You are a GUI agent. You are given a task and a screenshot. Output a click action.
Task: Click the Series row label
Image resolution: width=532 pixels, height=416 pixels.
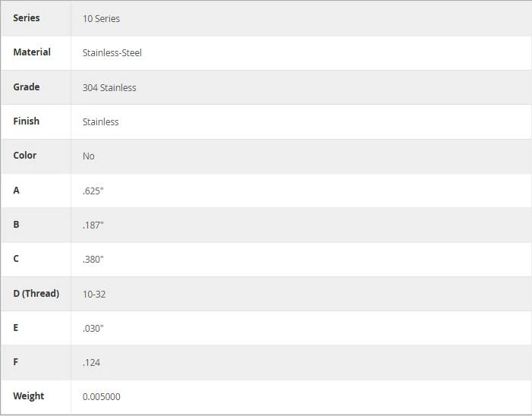tap(27, 18)
